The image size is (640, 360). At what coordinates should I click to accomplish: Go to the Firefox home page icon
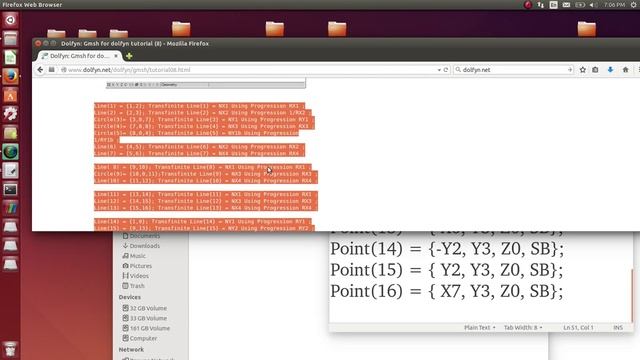(625, 70)
